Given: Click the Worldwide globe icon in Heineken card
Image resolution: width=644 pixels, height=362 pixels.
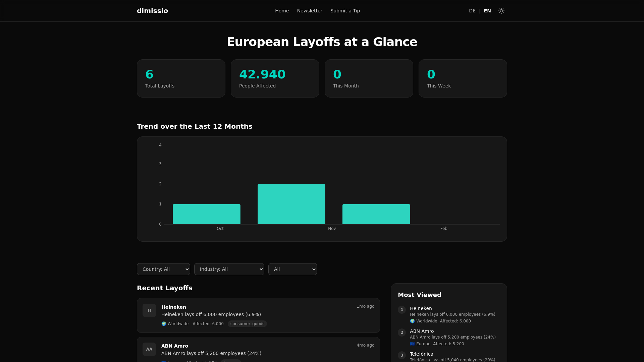Looking at the screenshot, I should (x=164, y=324).
